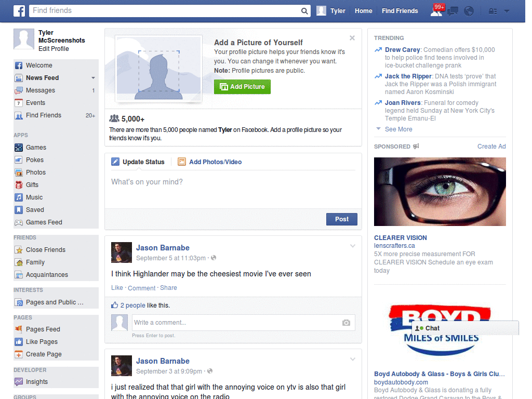This screenshot has height=399, width=532.
Task: Select the Update Status tab
Action: 138,162
